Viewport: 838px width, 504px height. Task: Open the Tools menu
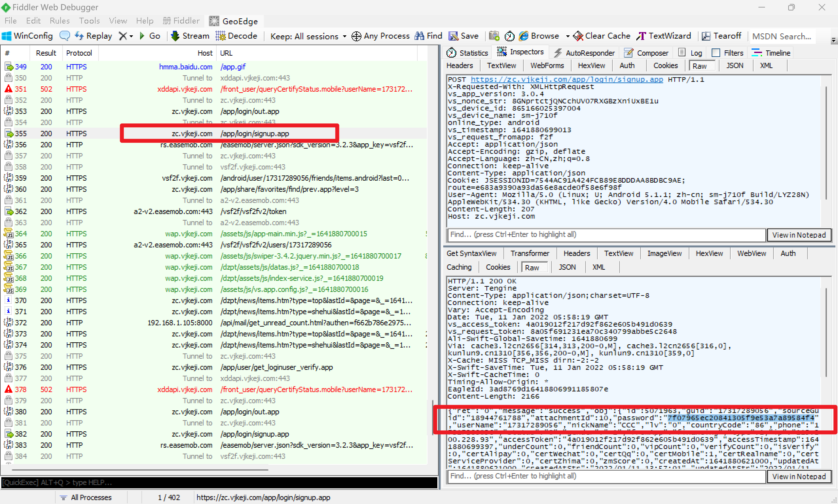click(x=89, y=21)
